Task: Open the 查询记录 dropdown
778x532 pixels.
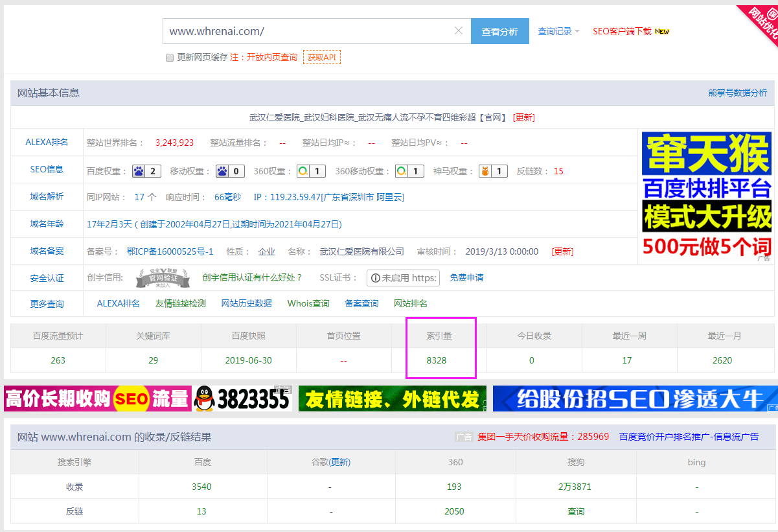Action: 558,31
